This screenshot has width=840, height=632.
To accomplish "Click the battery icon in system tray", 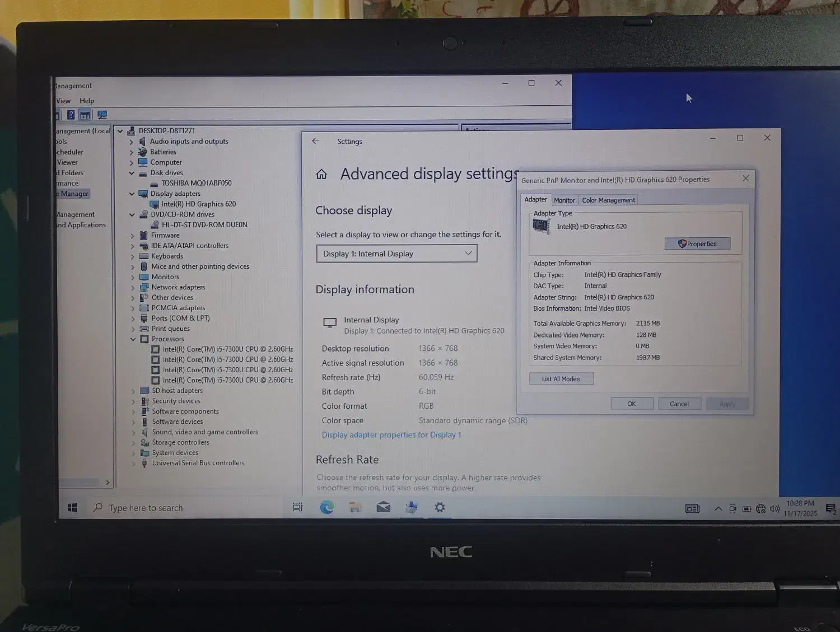I will coord(746,509).
